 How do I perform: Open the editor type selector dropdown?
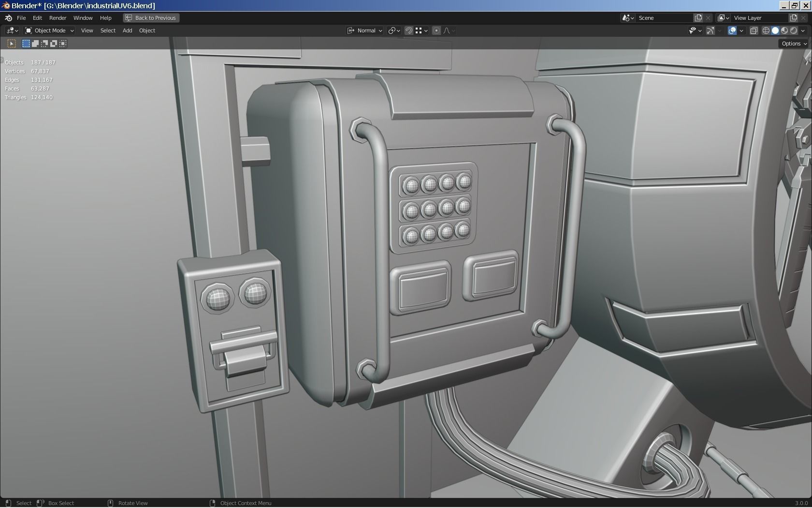click(12, 30)
